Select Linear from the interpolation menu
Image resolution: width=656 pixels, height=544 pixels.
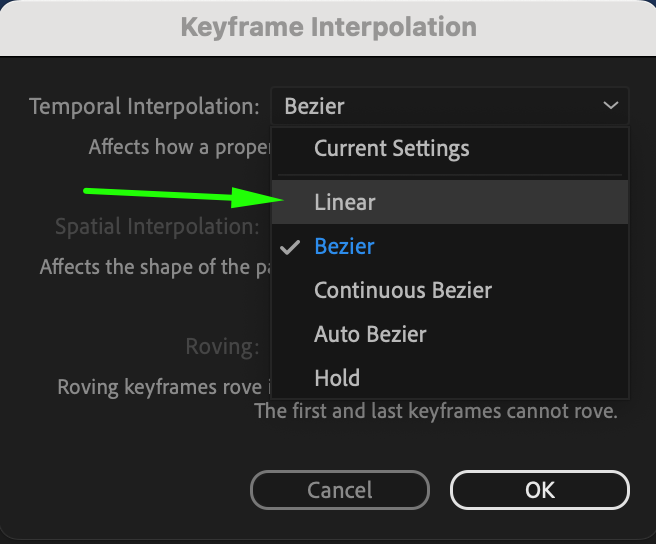tap(345, 202)
